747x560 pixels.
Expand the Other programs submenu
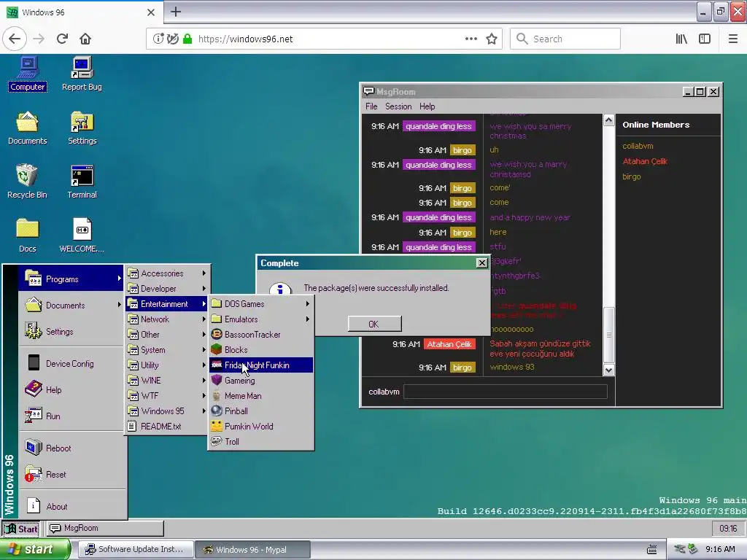point(167,334)
